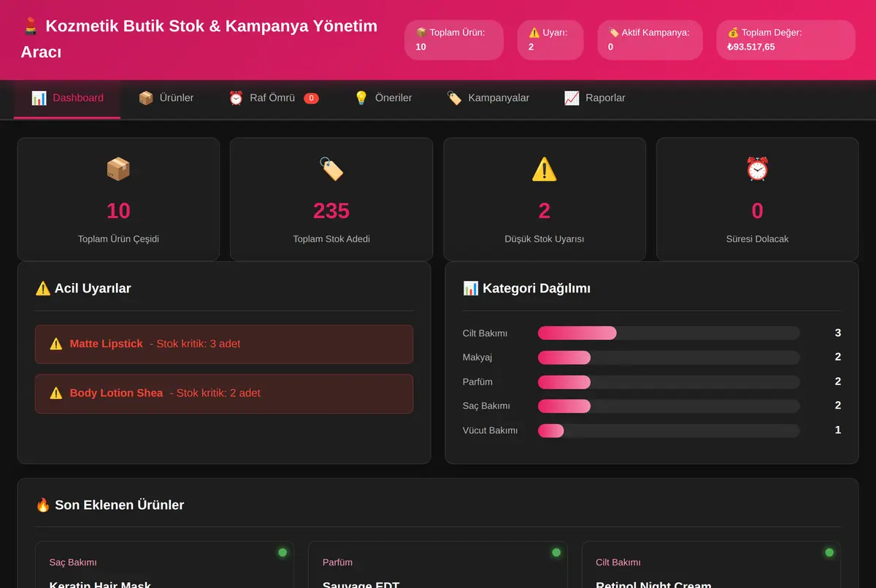Click the warning icon beside Body Lotion Shea alert
Viewport: 876px width, 588px height.
pos(56,393)
